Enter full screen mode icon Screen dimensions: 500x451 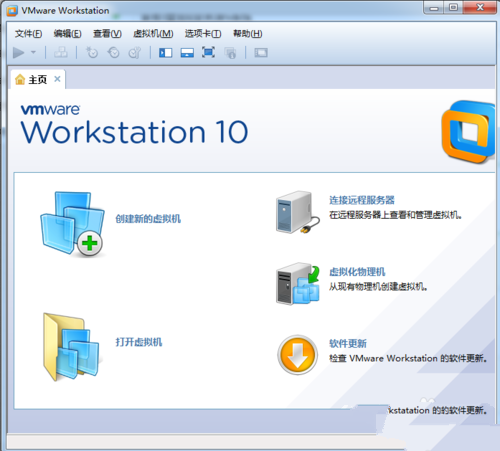[x=208, y=52]
